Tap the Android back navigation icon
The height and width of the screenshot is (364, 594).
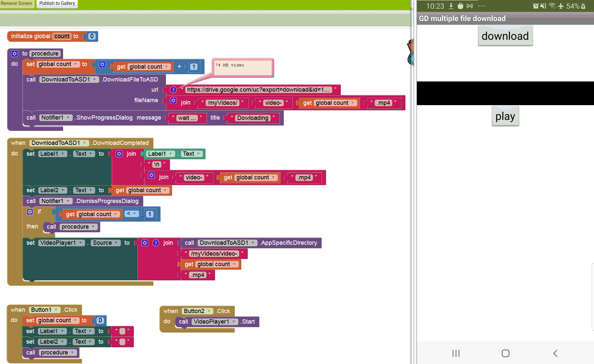[x=555, y=353]
